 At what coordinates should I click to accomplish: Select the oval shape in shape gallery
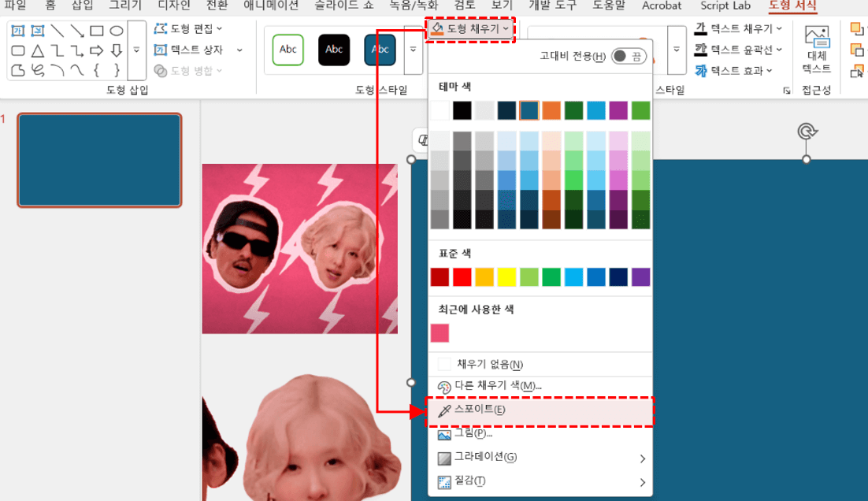(x=116, y=32)
